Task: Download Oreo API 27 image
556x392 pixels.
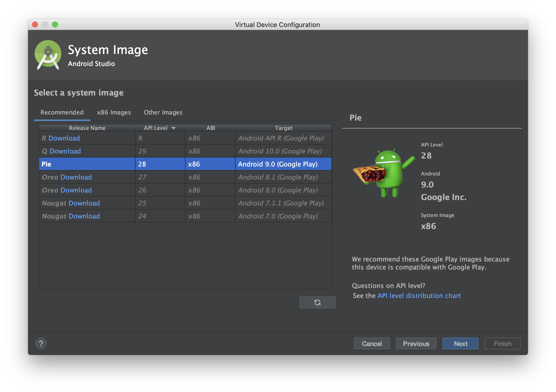Action: point(76,177)
